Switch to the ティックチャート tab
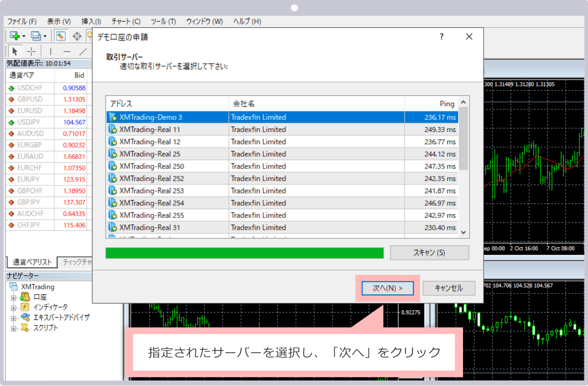The image size is (588, 386). (75, 262)
